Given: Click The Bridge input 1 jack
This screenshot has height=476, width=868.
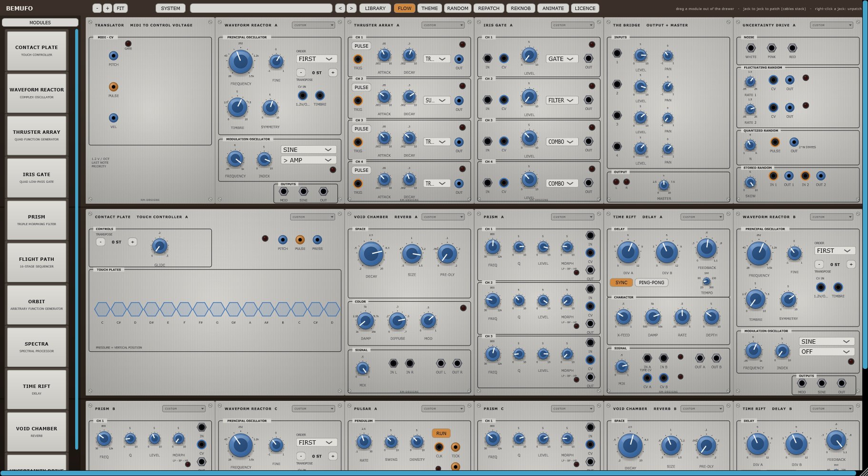Looking at the screenshot, I should (x=617, y=53).
